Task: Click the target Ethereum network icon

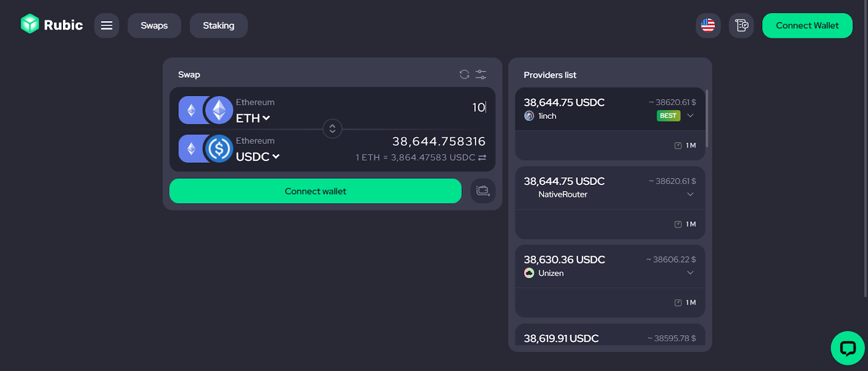Action: click(191, 149)
